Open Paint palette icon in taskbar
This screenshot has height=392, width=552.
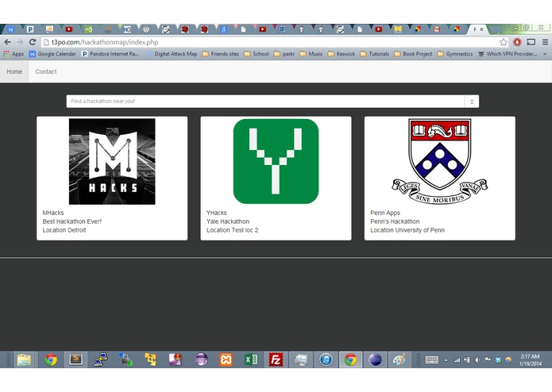tap(400, 359)
